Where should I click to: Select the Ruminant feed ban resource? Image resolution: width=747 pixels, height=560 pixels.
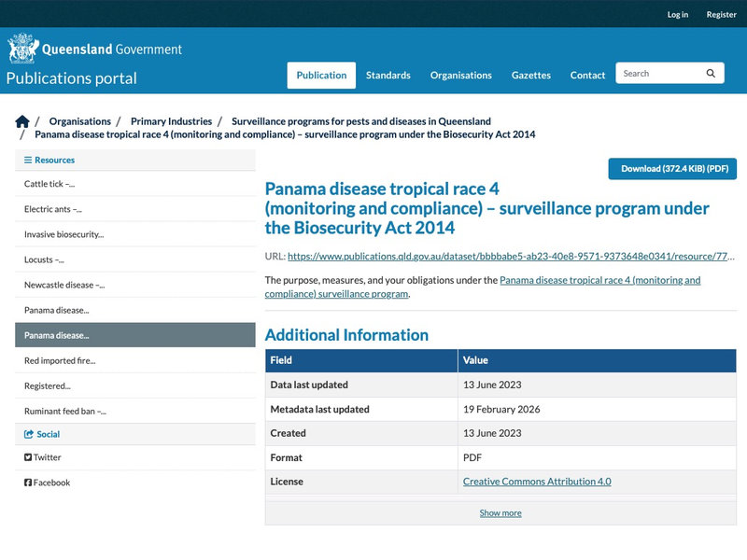point(135,411)
